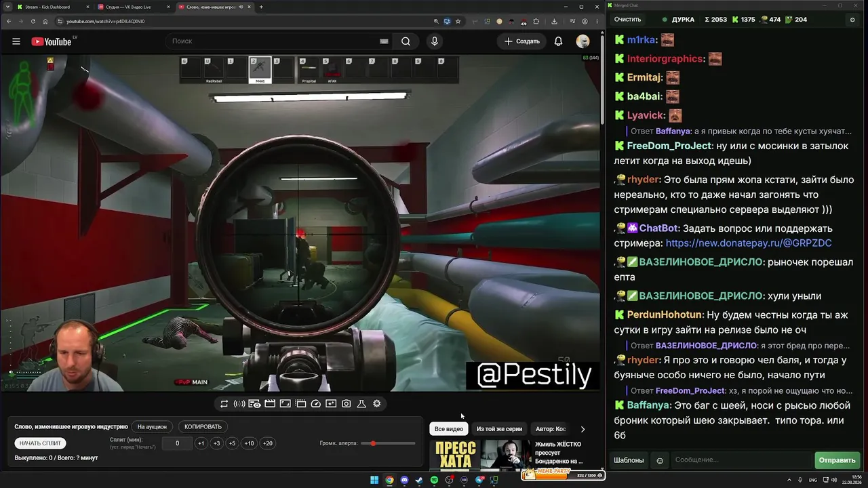Open the YouTube account avatar menu
868x488 pixels.
[583, 41]
